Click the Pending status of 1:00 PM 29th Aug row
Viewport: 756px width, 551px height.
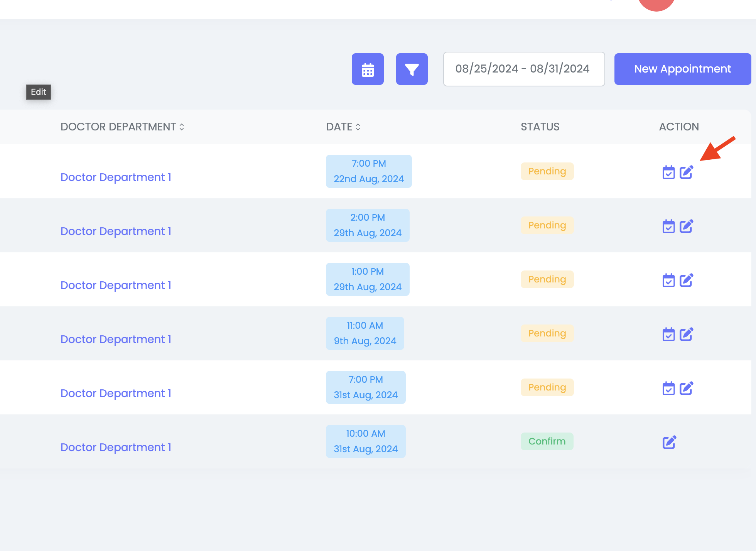point(547,279)
